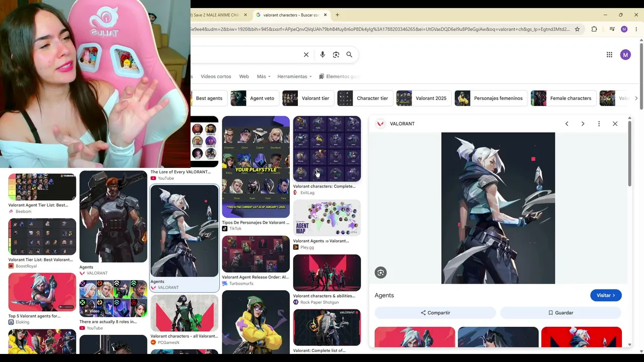Visit the source page via Visitar
Image resolution: width=644 pixels, height=362 pixels.
tap(606, 295)
